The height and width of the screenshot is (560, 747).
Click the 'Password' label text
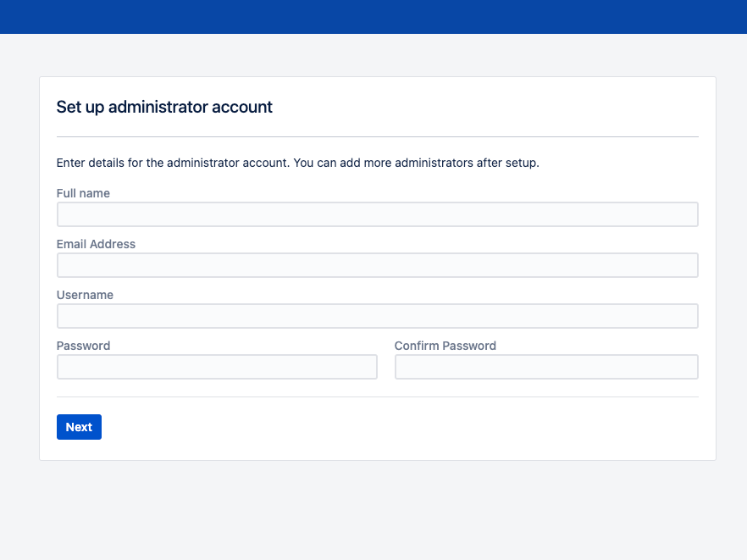[83, 346]
